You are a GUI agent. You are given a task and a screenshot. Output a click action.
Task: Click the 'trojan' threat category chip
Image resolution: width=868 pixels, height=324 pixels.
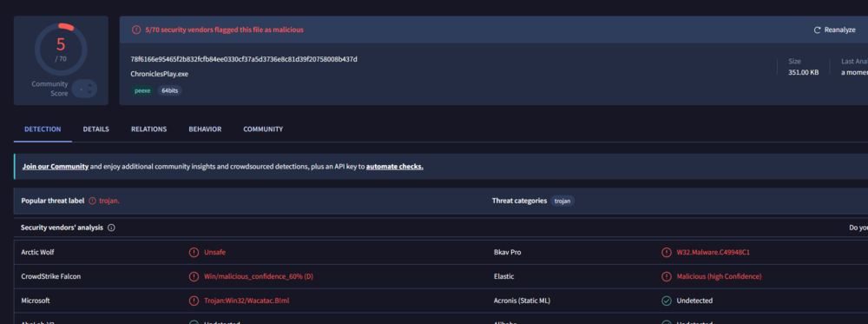click(x=562, y=201)
